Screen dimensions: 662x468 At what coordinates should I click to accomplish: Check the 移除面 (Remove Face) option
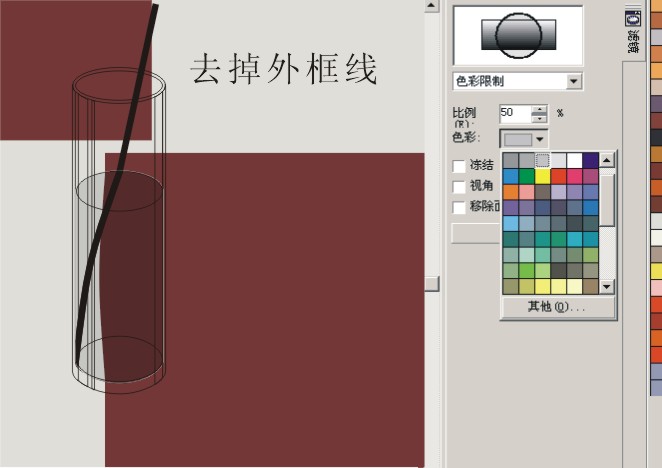459,207
